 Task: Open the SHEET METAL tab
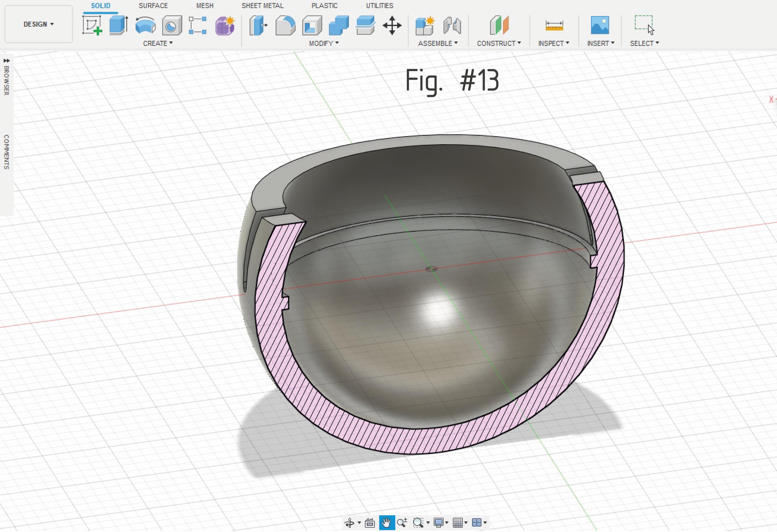point(262,6)
